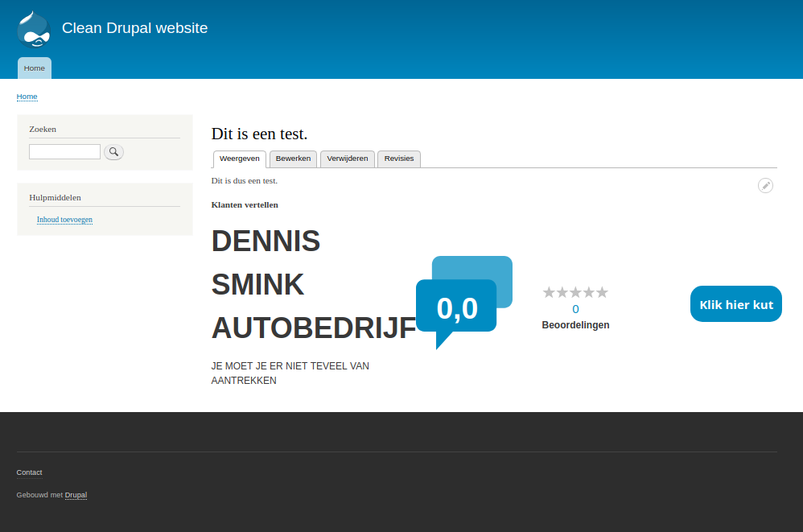Click the Drupal drop logo
Viewport: 803px width, 532px height.
tap(34, 29)
